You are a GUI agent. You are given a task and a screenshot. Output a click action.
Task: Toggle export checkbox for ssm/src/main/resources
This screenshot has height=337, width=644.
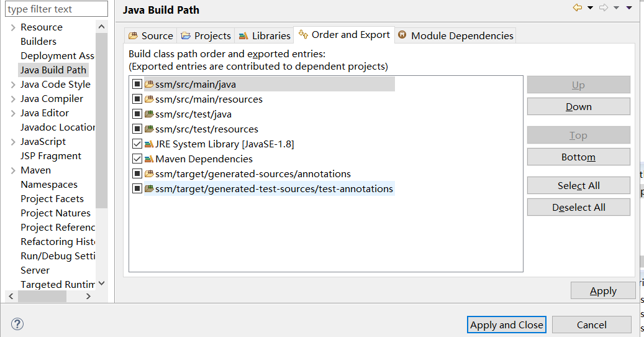tap(137, 99)
